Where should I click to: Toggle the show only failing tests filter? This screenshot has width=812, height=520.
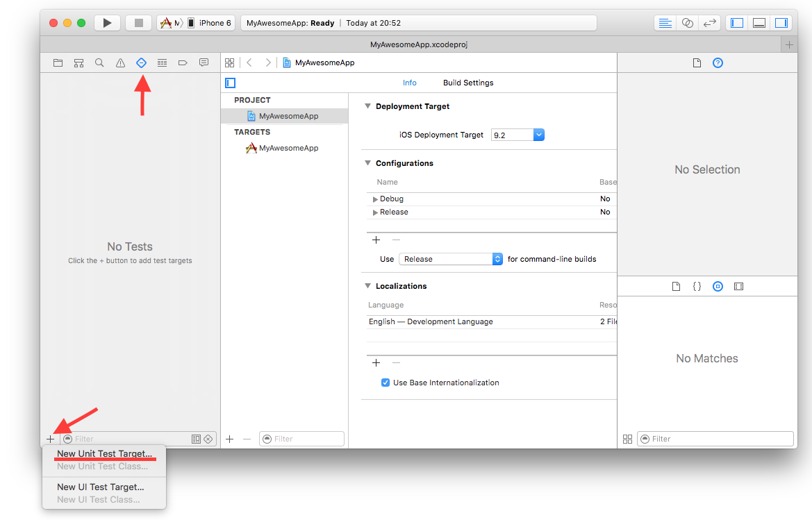[x=208, y=439]
